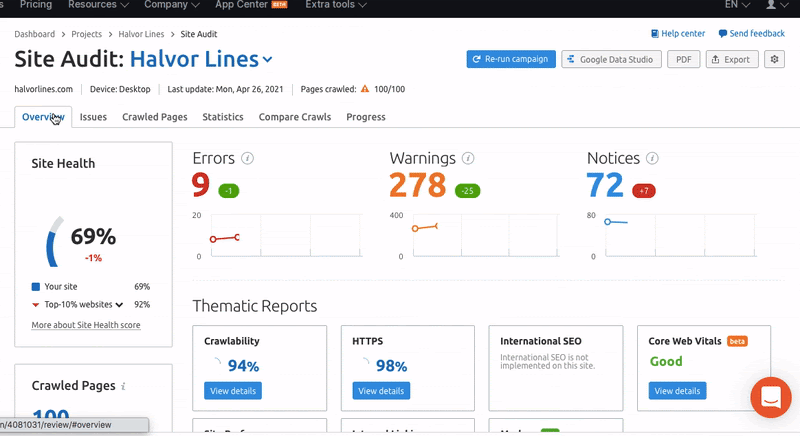
Task: Open the Extra tools menu
Action: coord(334,5)
